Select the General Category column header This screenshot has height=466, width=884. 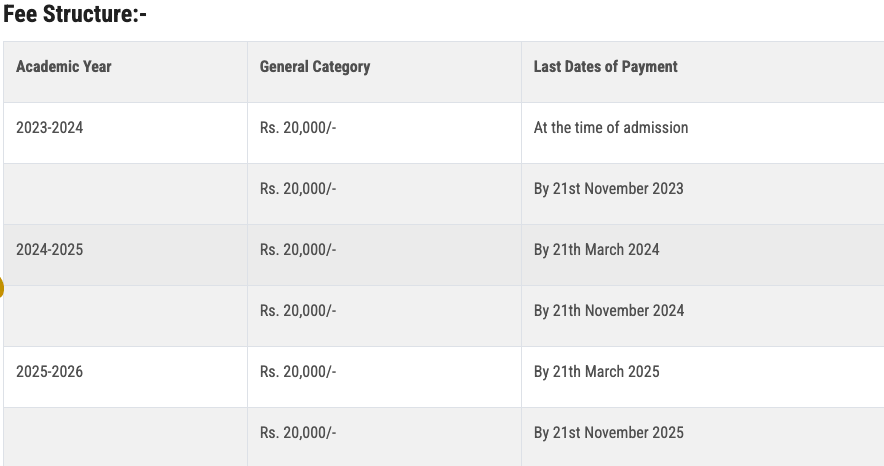pos(314,67)
